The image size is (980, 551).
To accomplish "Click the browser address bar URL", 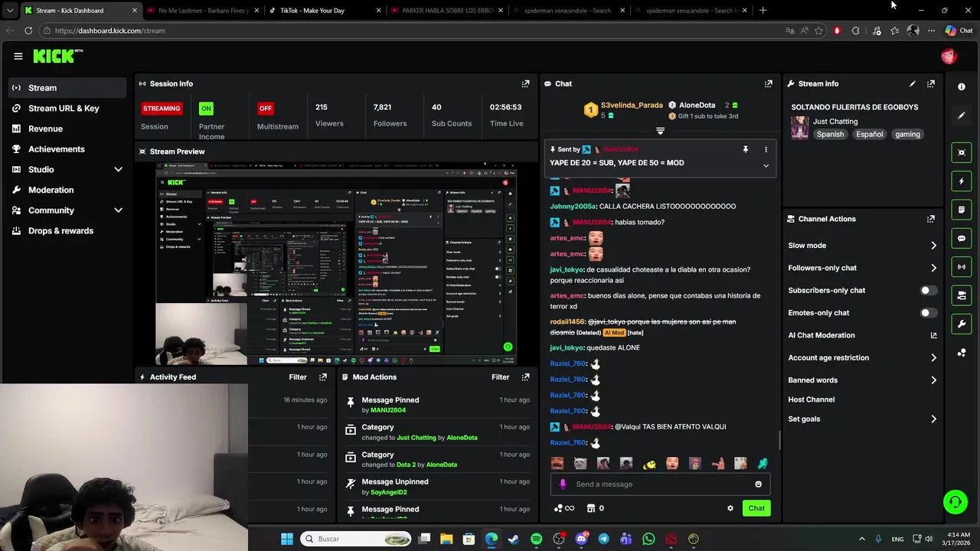I will click(109, 31).
